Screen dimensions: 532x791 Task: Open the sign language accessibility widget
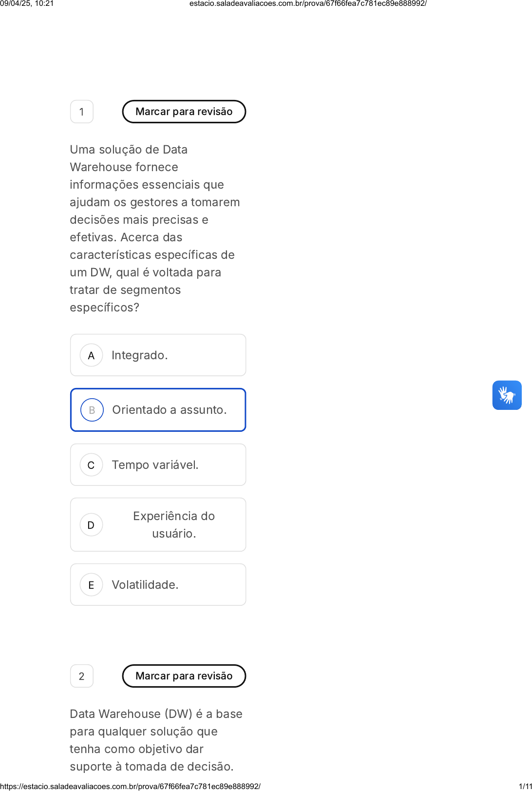tap(507, 395)
